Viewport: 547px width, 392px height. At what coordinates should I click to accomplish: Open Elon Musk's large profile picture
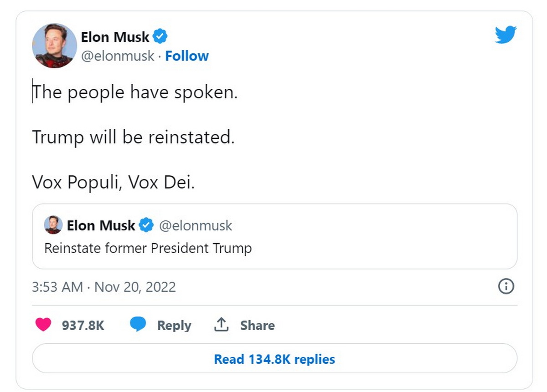54,46
